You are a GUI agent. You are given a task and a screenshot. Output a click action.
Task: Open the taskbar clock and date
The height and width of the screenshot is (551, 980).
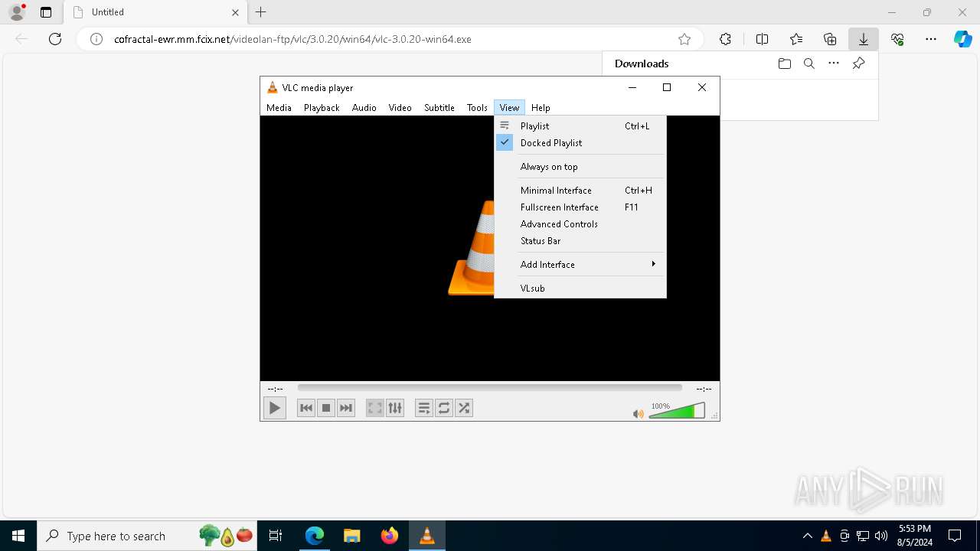pos(915,536)
